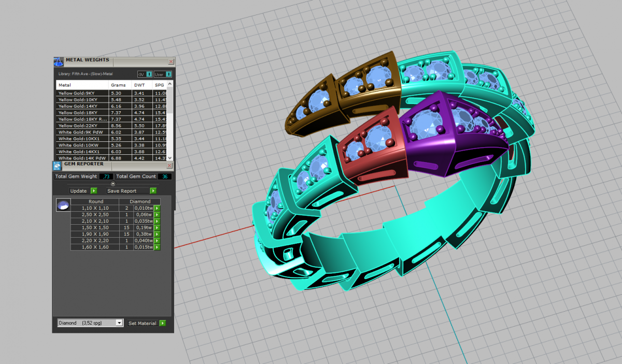Click green arrow for 1,90 X 1,90 row

[157, 234]
